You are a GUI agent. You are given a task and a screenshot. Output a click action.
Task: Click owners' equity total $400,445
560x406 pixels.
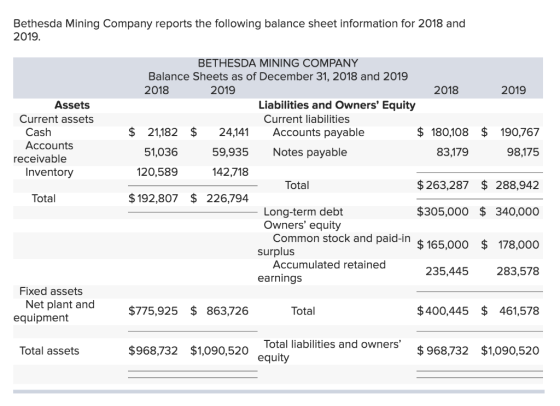[443, 311]
